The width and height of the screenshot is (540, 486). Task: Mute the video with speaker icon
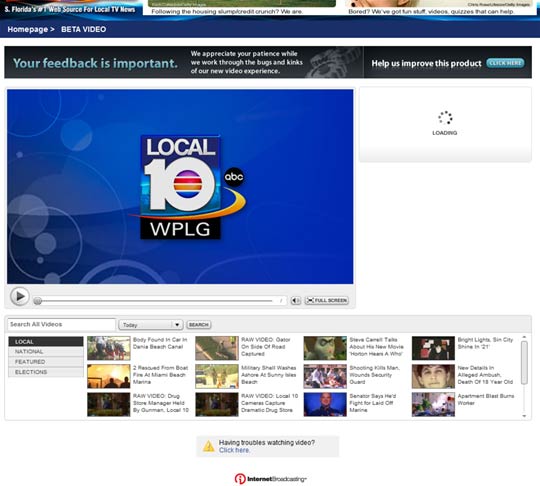(x=295, y=301)
